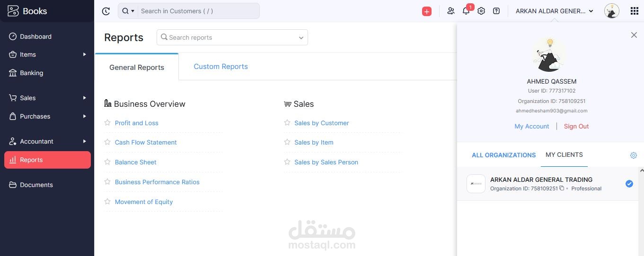644x256 pixels.
Task: Expand the Sales submenu arrow
Action: coord(85,98)
